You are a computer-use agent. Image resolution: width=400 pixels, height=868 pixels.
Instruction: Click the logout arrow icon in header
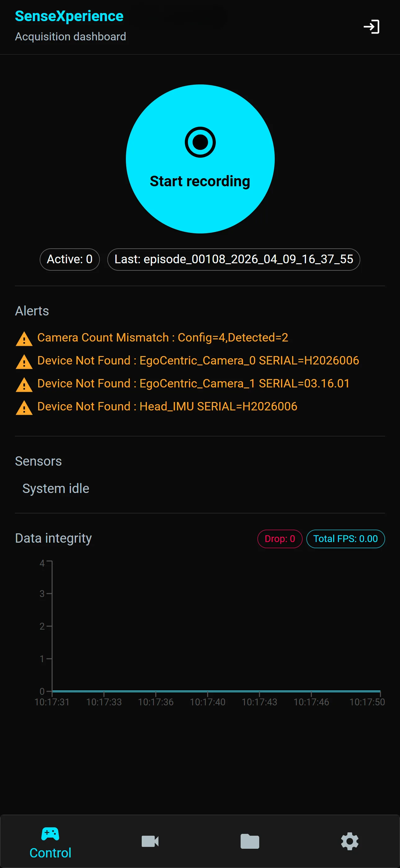pyautogui.click(x=371, y=27)
